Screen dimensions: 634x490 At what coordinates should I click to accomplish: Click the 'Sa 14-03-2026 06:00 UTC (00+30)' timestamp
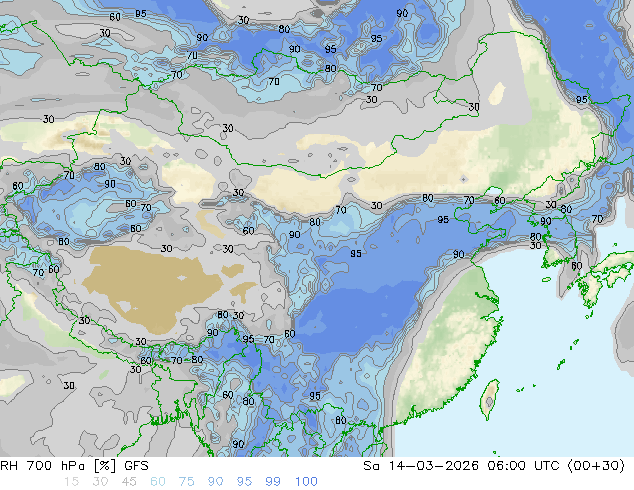pyautogui.click(x=494, y=466)
